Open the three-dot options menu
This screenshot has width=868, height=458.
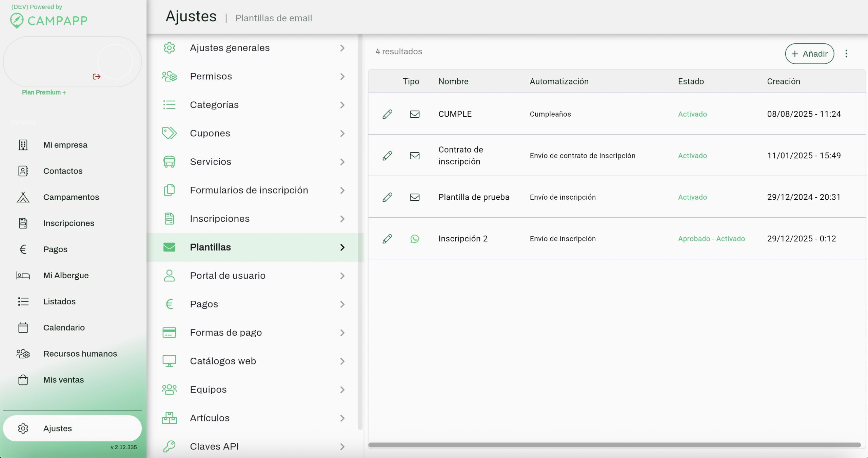click(x=846, y=54)
